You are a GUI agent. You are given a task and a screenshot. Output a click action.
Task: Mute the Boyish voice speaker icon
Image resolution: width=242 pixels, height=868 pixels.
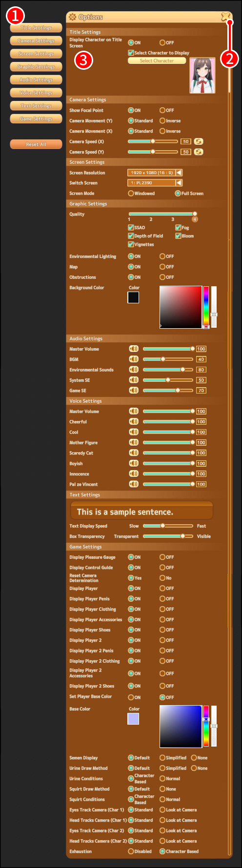click(133, 463)
